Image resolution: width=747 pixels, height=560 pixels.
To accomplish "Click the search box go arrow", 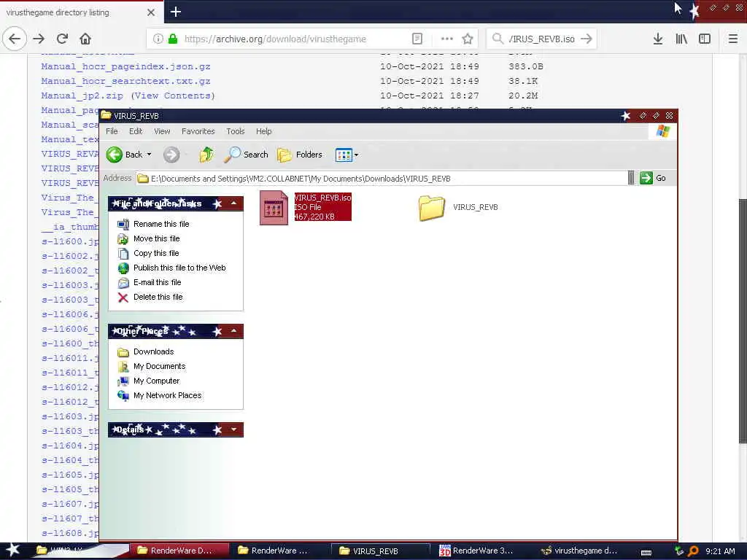I will pos(587,39).
